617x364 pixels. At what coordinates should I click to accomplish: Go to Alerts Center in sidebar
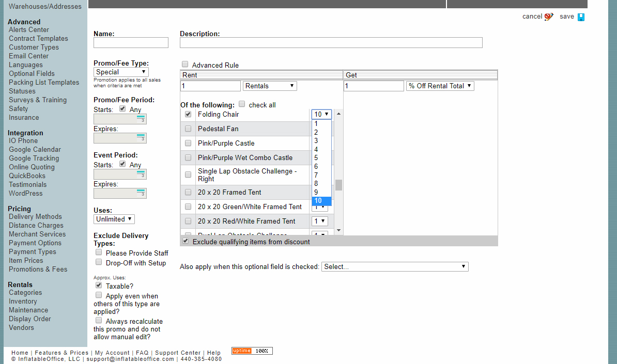click(x=29, y=29)
